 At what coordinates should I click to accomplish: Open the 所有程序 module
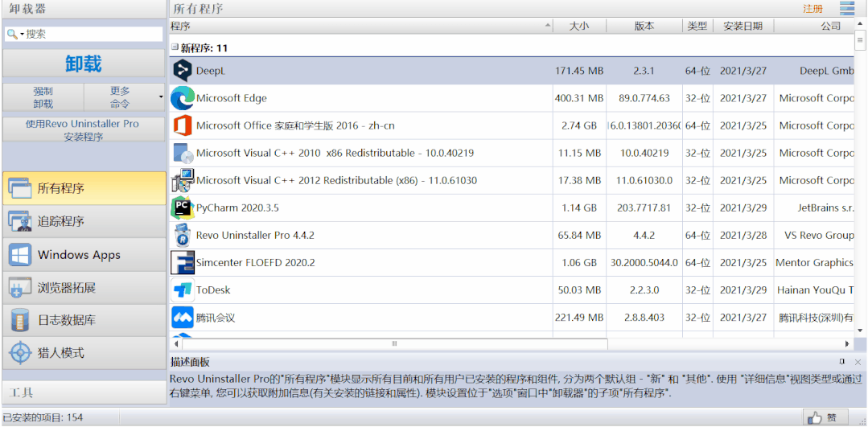[x=84, y=189]
